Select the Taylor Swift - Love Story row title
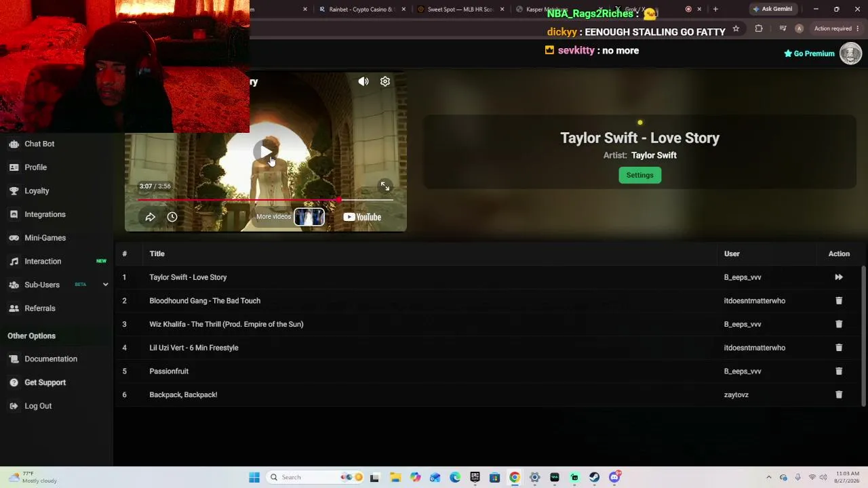The image size is (868, 488). 188,277
